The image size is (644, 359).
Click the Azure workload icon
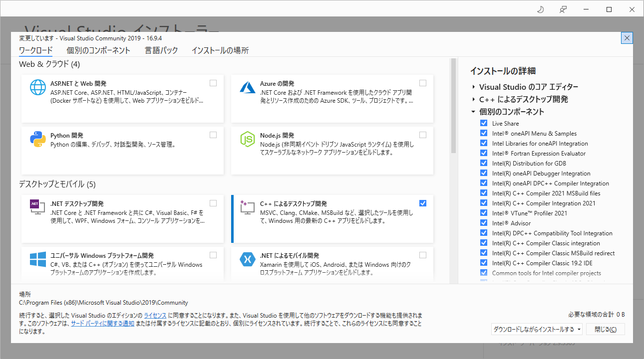(x=248, y=87)
